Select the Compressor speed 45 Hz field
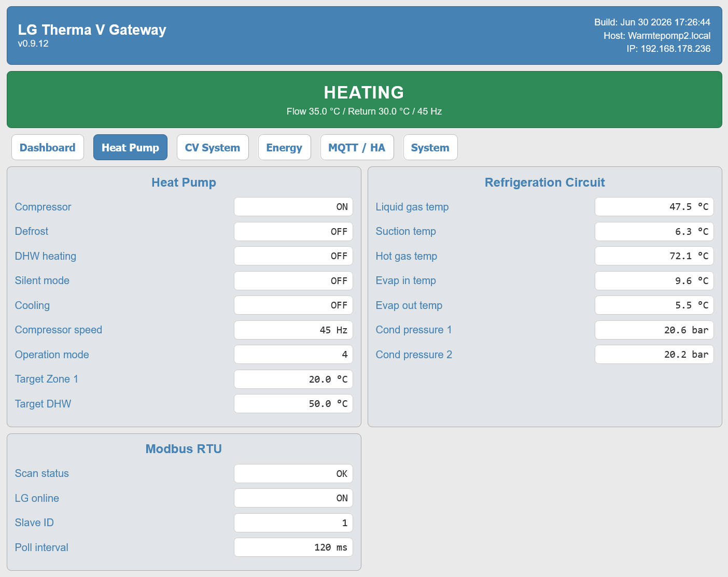Viewport: 728px width, 577px height. click(293, 330)
